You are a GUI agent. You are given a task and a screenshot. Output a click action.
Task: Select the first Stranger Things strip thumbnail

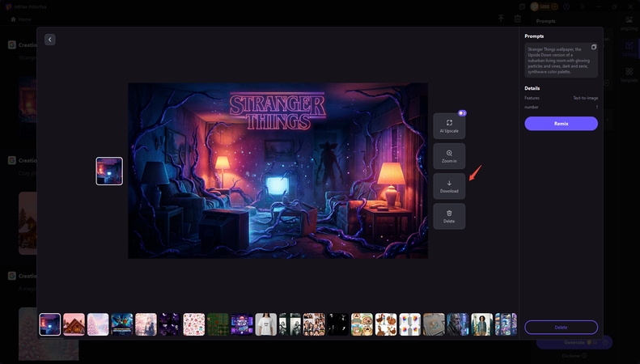click(x=50, y=324)
